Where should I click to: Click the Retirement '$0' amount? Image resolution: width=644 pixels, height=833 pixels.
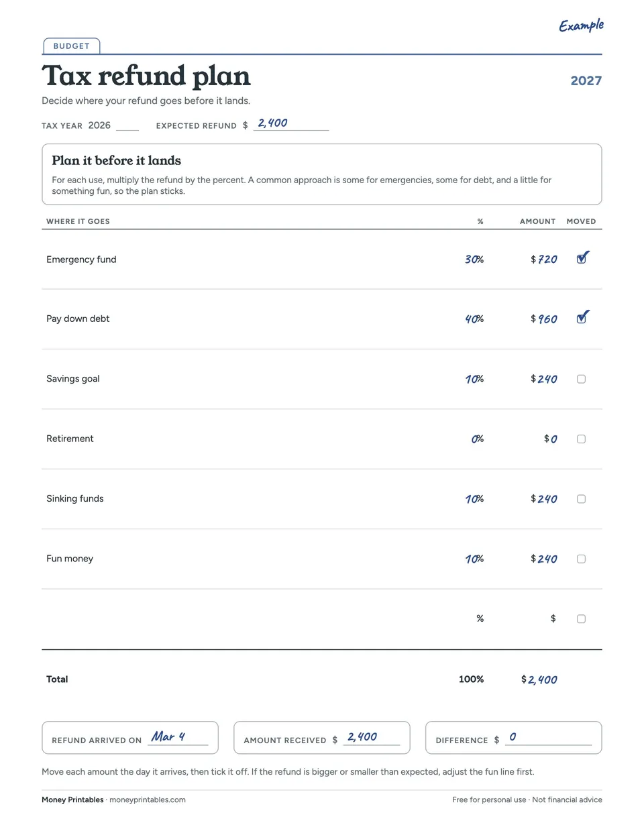(x=551, y=439)
